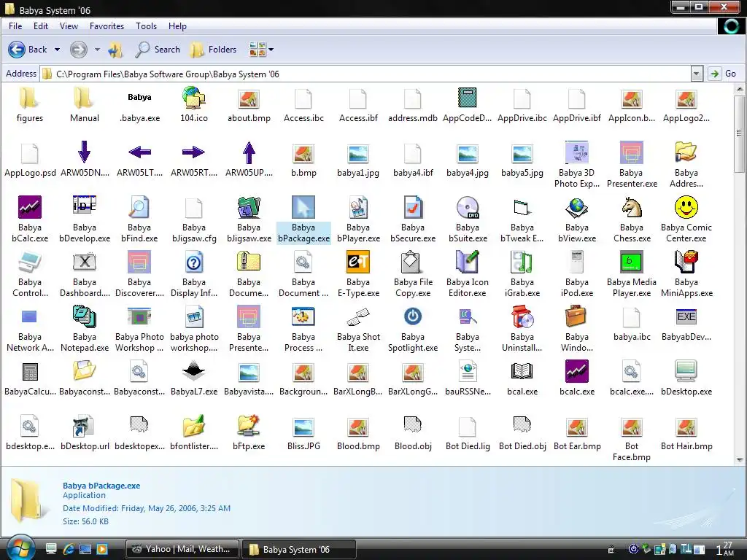Select Babya bFind.exe magnifier icon
The width and height of the screenshot is (747, 560).
[139, 207]
